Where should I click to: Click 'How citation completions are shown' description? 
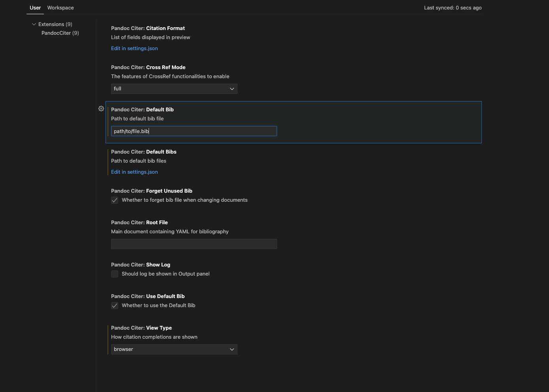154,337
